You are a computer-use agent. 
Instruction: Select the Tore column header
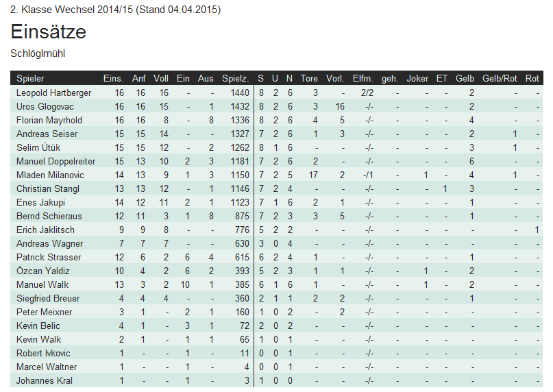[x=309, y=79]
